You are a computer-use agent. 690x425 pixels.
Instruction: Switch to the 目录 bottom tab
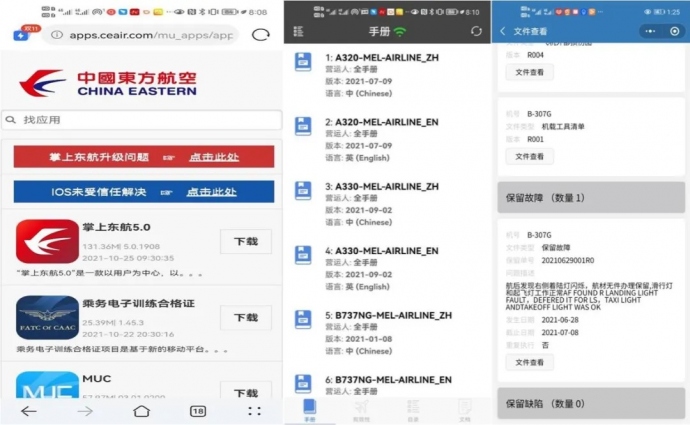point(413,410)
